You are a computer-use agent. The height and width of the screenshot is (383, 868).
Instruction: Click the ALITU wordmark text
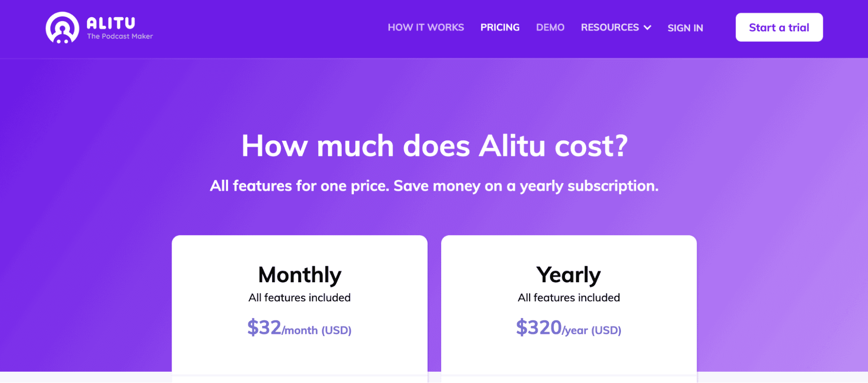[x=111, y=23]
